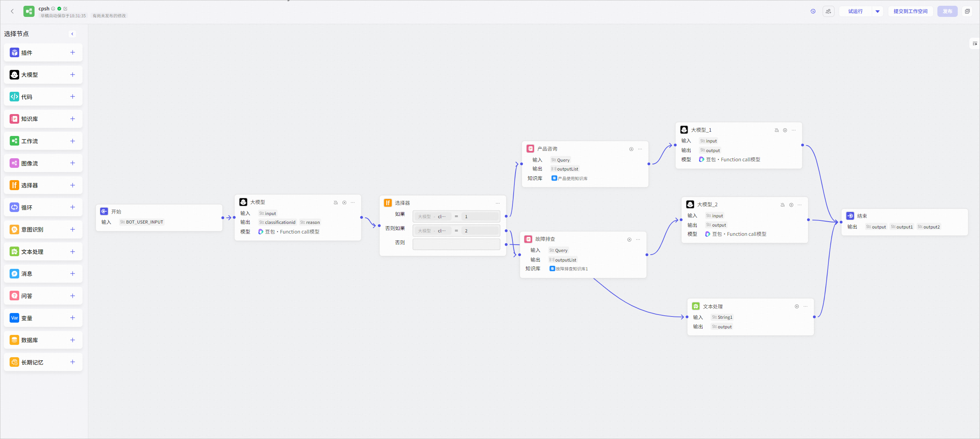
Task: View cpsh info circle icon
Action: click(53, 8)
